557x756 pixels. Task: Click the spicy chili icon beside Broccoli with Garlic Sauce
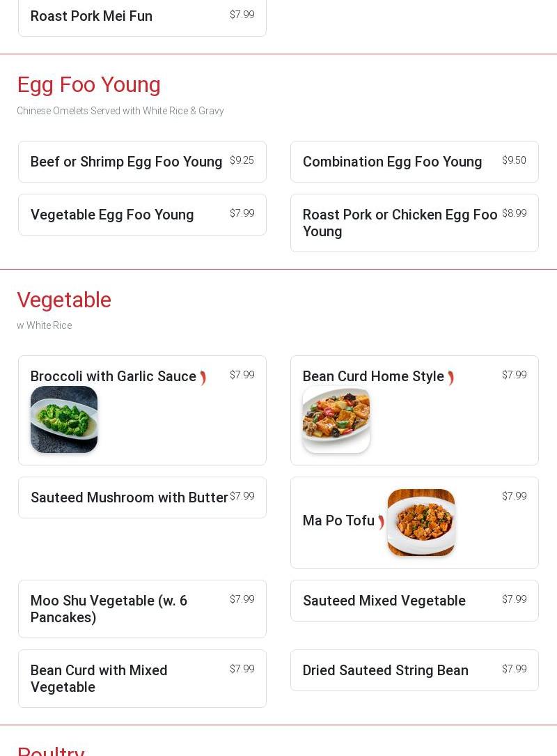pyautogui.click(x=203, y=378)
